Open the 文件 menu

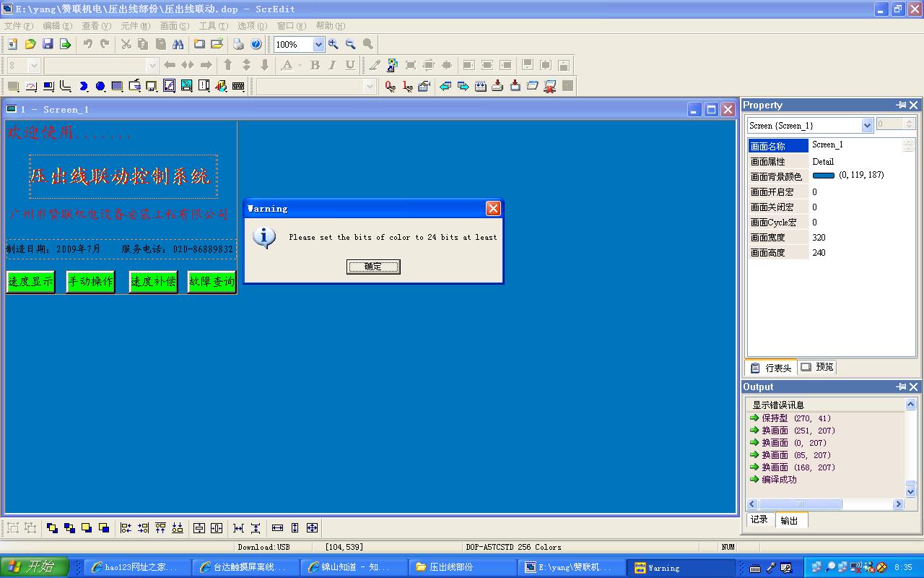[19, 26]
